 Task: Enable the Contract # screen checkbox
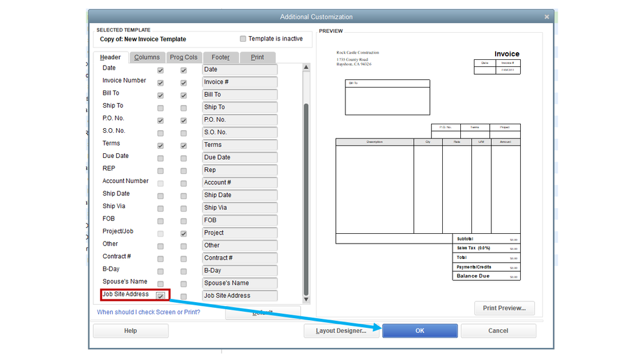(x=161, y=259)
